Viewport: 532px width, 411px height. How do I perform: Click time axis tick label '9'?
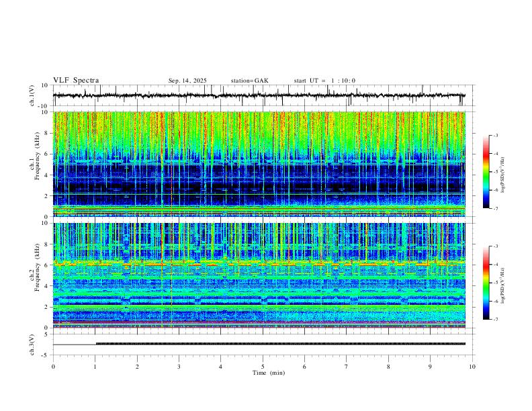click(x=430, y=367)
